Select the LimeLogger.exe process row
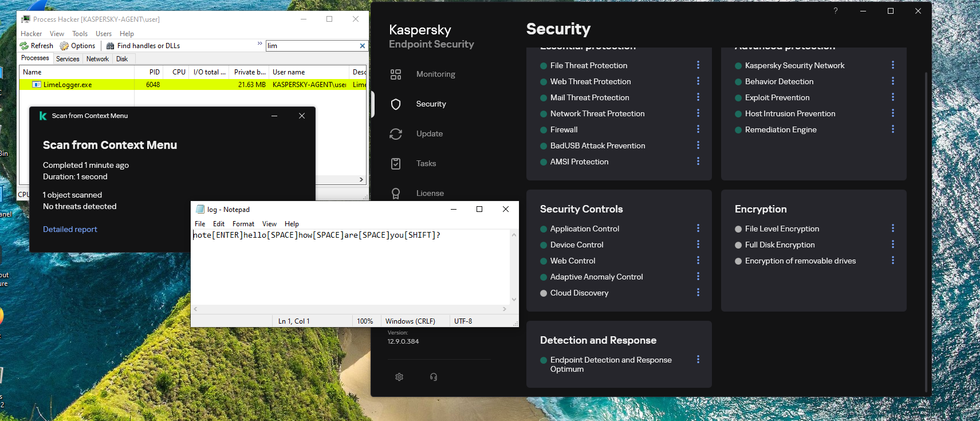980x421 pixels. point(192,85)
